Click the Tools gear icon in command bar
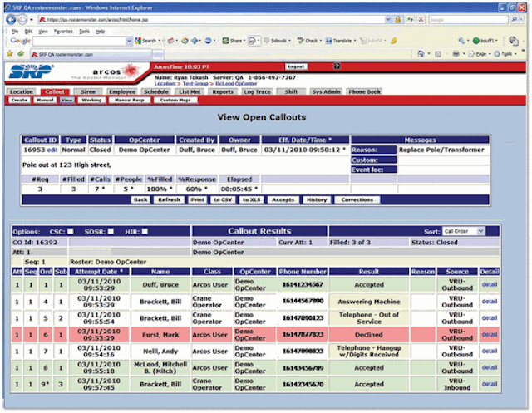The image size is (532, 413). (497, 53)
